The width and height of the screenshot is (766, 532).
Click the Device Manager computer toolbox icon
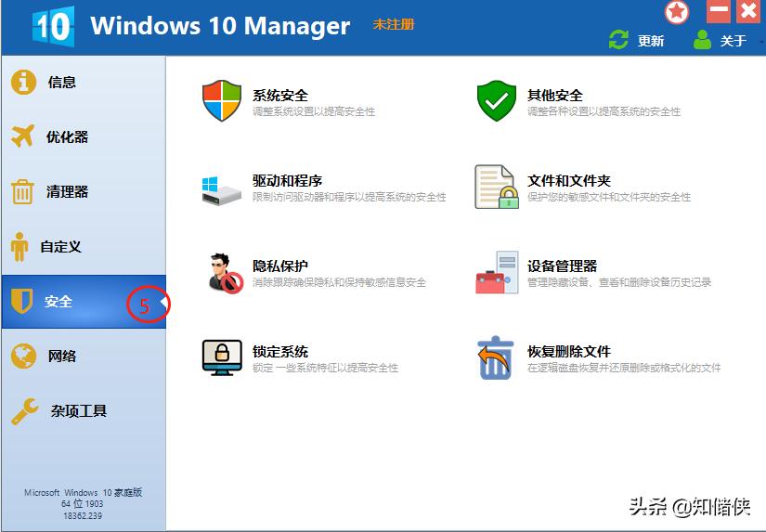click(x=497, y=272)
